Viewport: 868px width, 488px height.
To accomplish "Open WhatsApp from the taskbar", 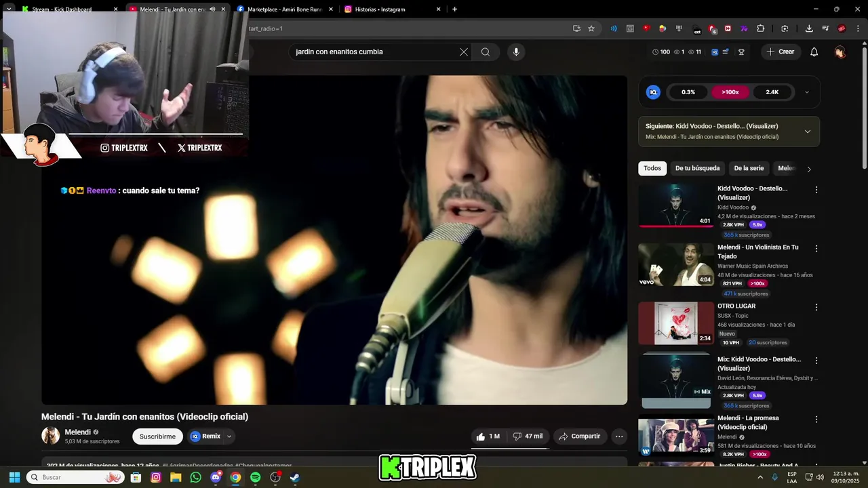I will [x=196, y=477].
